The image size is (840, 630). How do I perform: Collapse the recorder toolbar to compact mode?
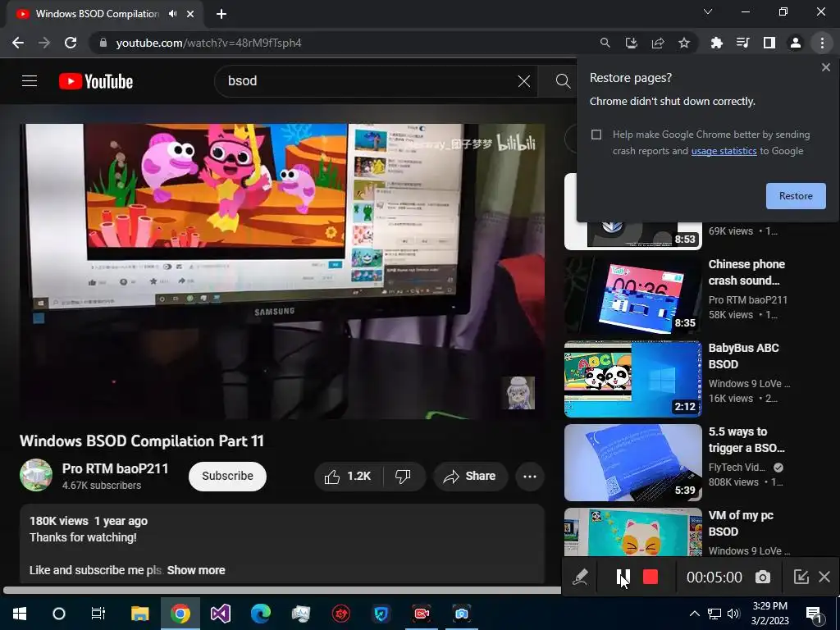pos(801,577)
